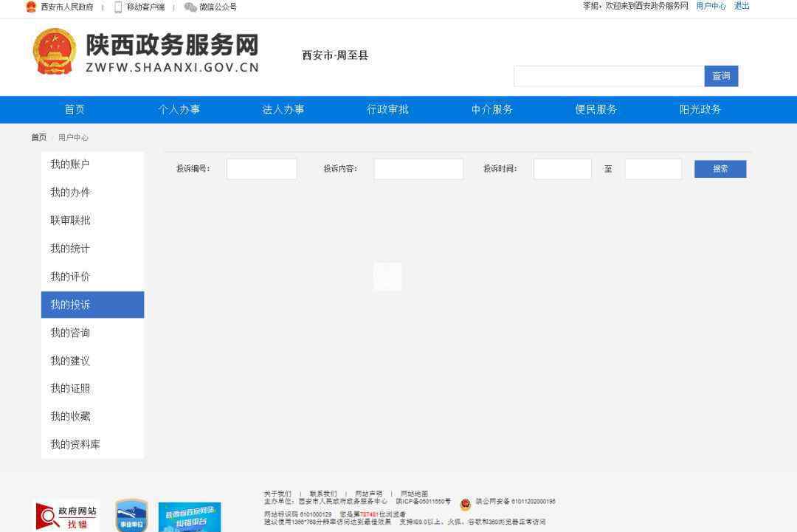Click the 微信公众号 WeChat icon

(190, 7)
